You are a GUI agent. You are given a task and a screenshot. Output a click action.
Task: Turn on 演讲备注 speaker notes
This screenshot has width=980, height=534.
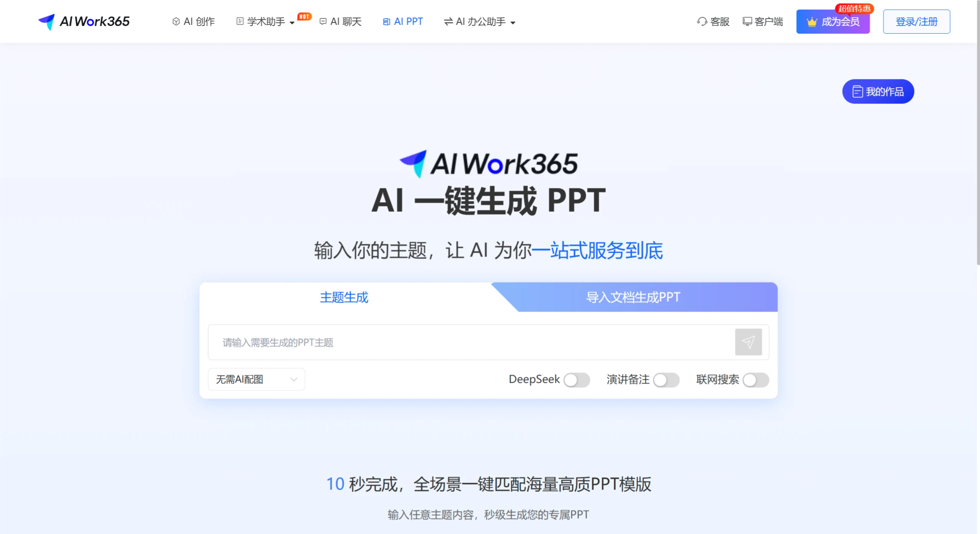click(x=666, y=380)
